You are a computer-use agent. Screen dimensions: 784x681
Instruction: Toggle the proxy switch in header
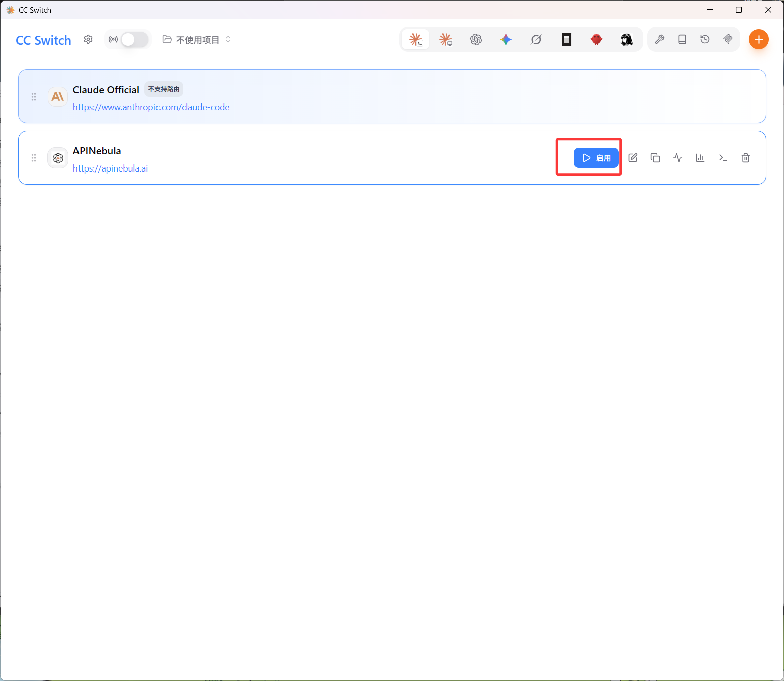(135, 39)
